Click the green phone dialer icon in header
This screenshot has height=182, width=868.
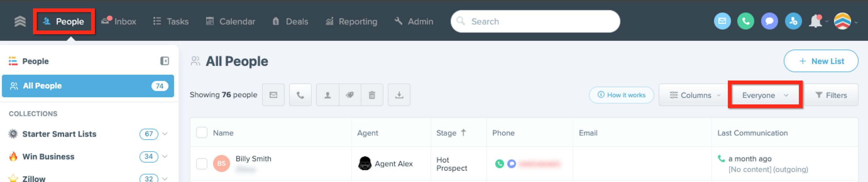pos(746,21)
